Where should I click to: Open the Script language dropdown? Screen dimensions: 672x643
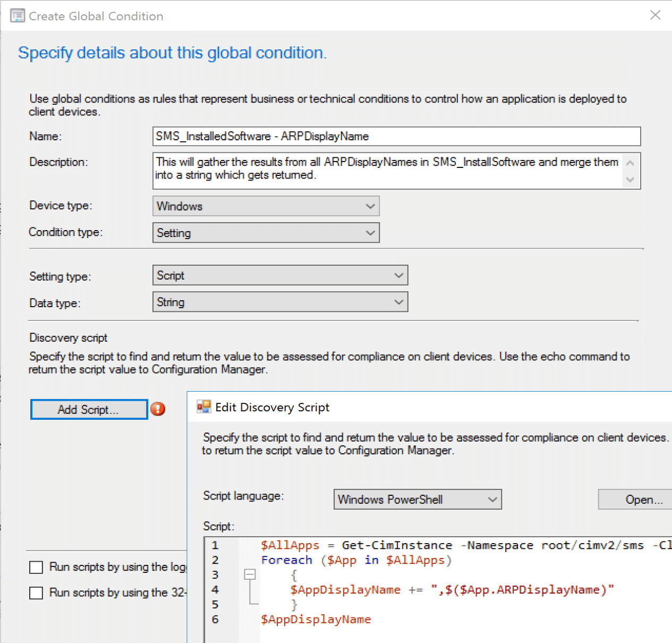491,499
